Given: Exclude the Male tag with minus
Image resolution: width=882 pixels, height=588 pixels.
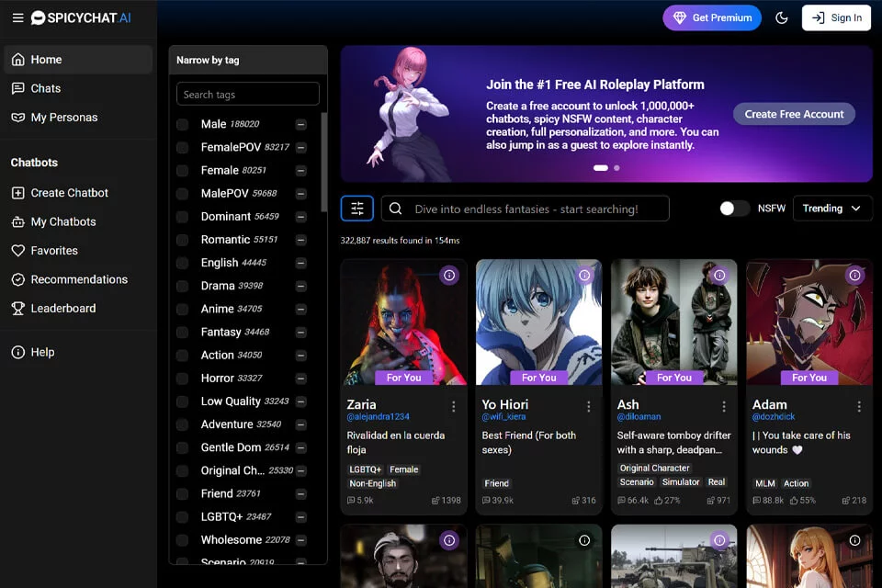Looking at the screenshot, I should coord(301,124).
